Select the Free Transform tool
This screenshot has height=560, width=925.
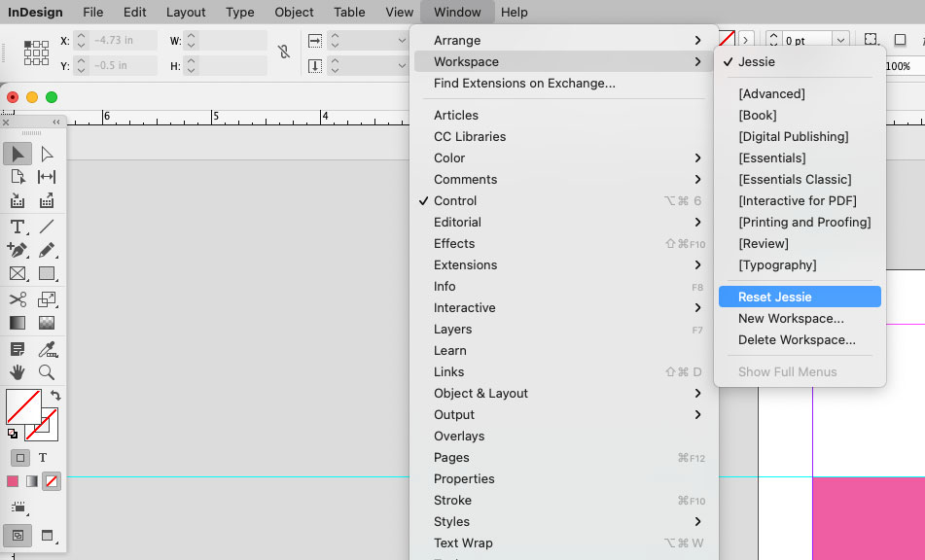tap(47, 299)
